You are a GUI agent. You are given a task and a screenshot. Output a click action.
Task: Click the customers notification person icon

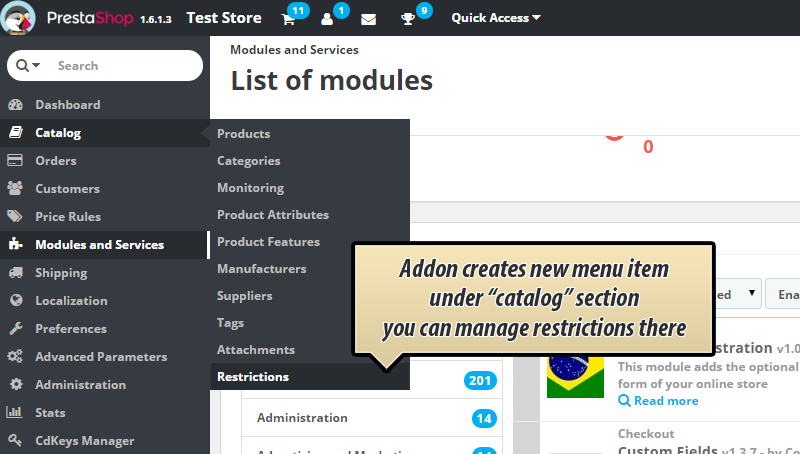[327, 19]
